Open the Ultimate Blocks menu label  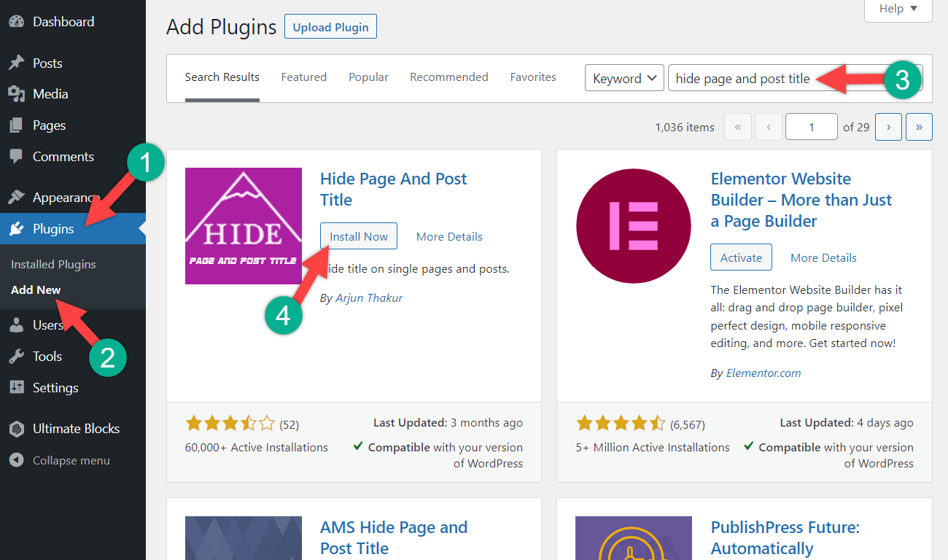click(76, 429)
